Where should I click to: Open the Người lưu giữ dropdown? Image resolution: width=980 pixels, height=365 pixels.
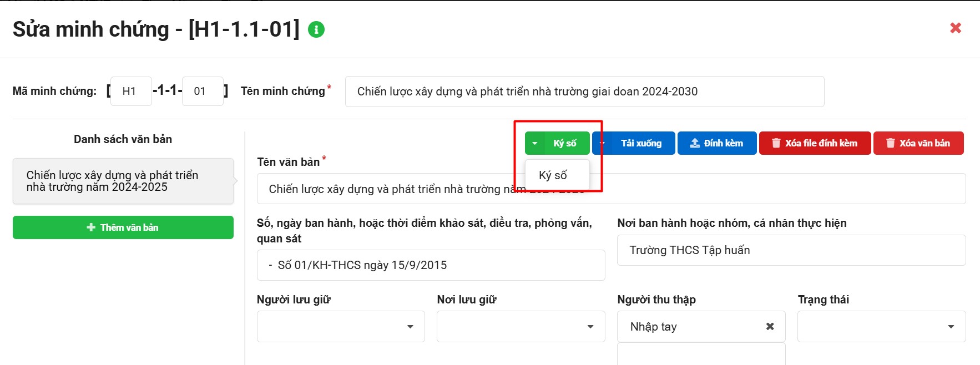coord(340,327)
